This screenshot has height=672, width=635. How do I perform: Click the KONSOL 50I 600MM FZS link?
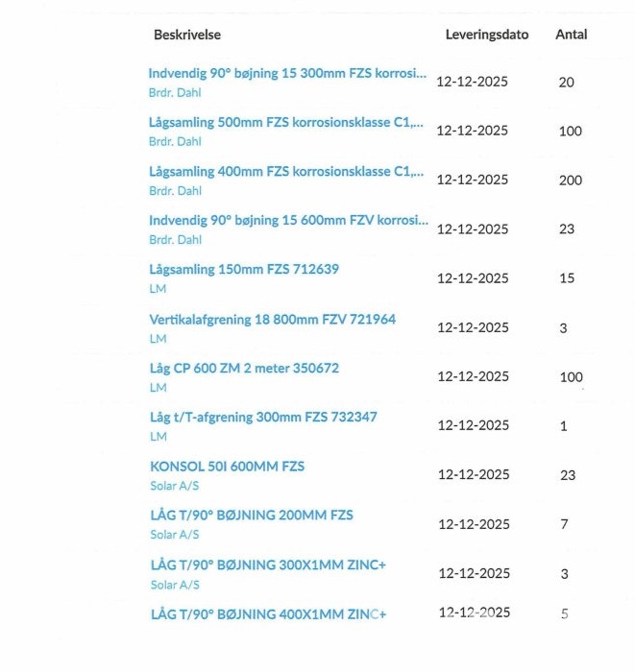pos(228,467)
